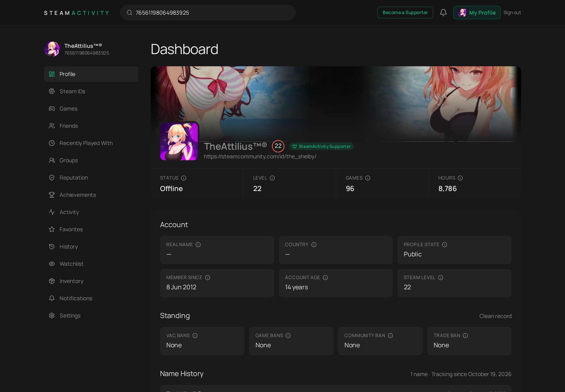The image size is (565, 392).
Task: Click the SteamActivity Supporter badge
Action: (321, 146)
